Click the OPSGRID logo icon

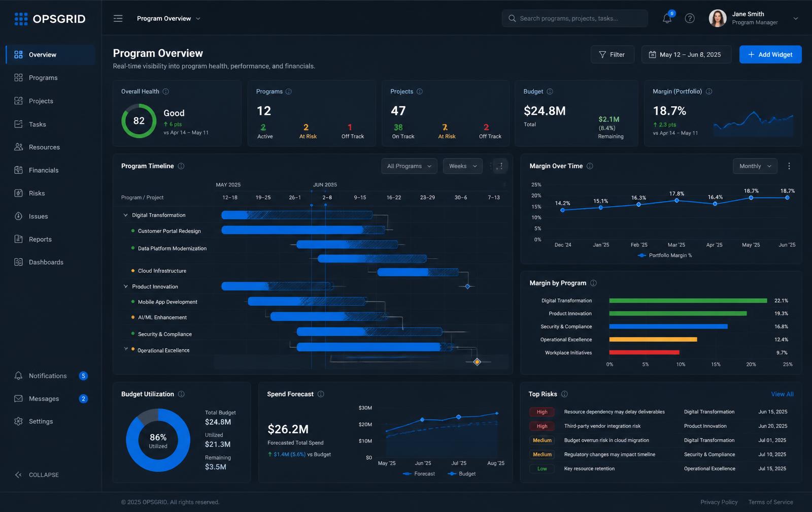(21, 19)
